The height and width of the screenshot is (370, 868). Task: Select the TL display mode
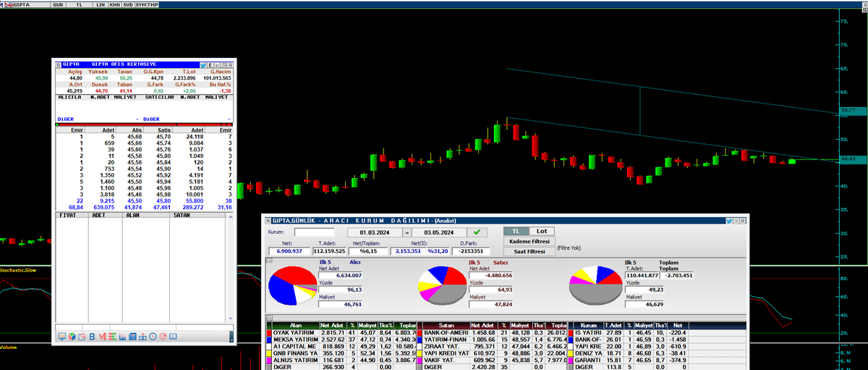[x=516, y=232]
